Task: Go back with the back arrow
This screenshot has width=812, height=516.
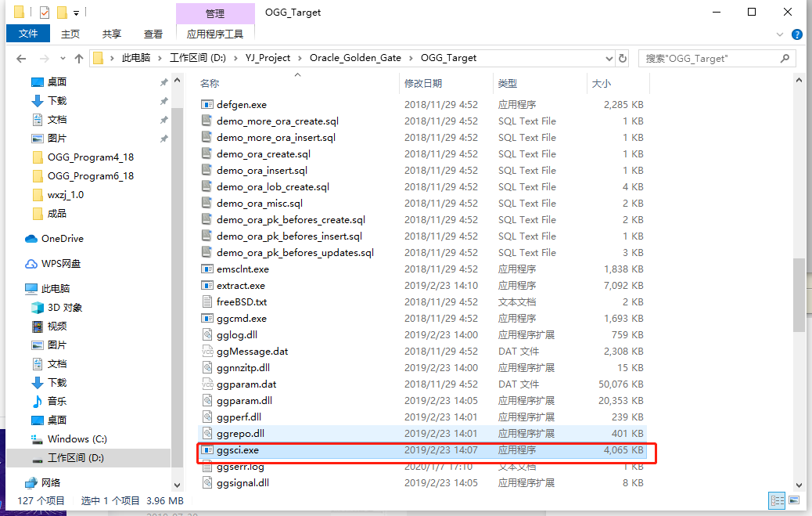Action: 20,59
